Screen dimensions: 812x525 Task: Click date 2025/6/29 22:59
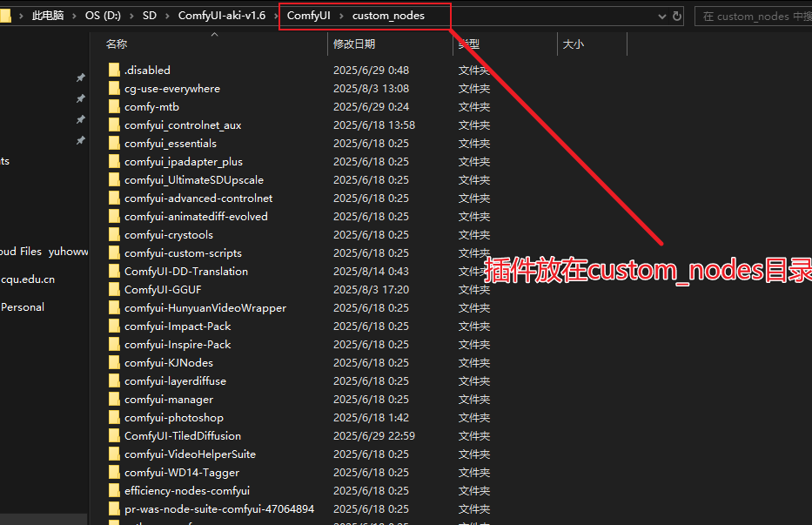coord(374,436)
